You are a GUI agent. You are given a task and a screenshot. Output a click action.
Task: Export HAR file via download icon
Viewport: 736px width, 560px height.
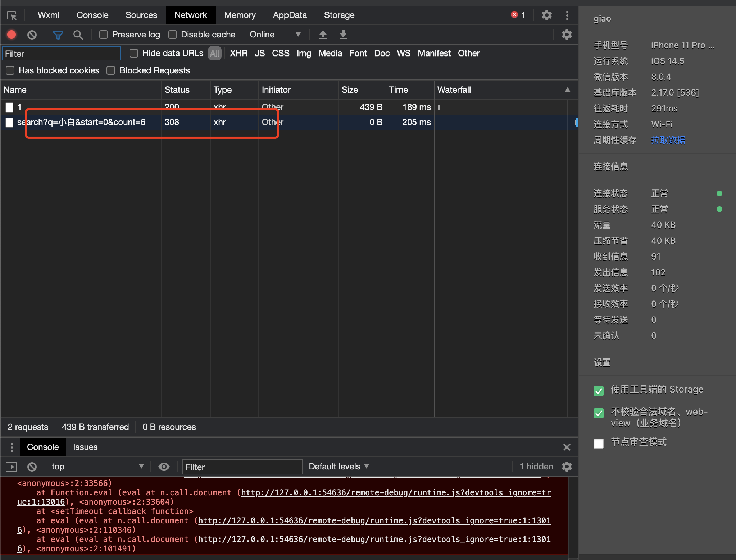[343, 35]
